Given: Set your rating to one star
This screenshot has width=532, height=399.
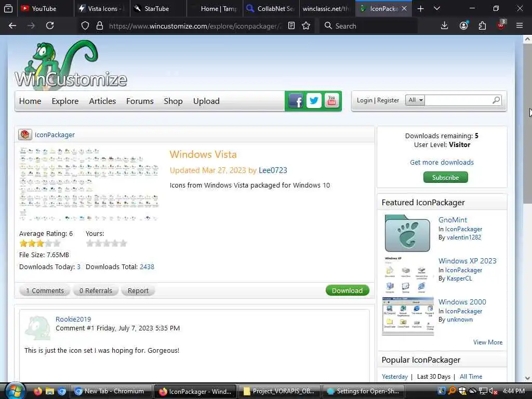Looking at the screenshot, I should tap(90, 243).
